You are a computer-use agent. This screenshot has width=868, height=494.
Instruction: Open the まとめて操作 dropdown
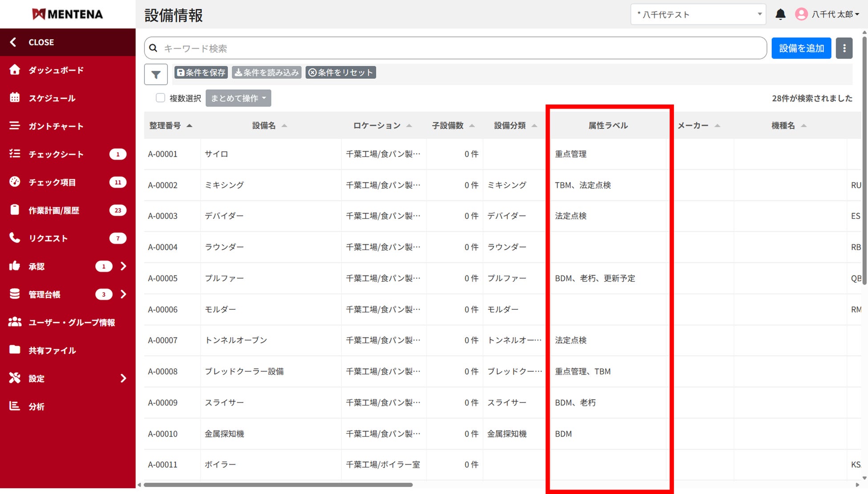(x=238, y=98)
